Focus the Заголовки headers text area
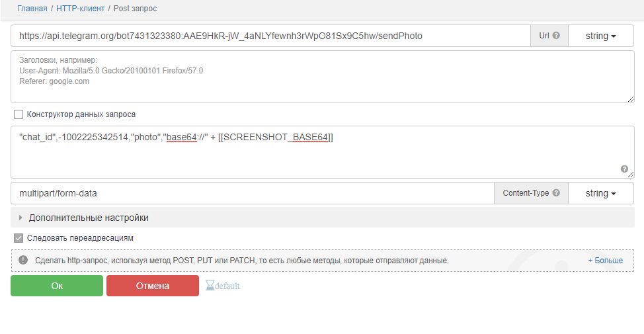The height and width of the screenshot is (334, 644). pyautogui.click(x=317, y=77)
